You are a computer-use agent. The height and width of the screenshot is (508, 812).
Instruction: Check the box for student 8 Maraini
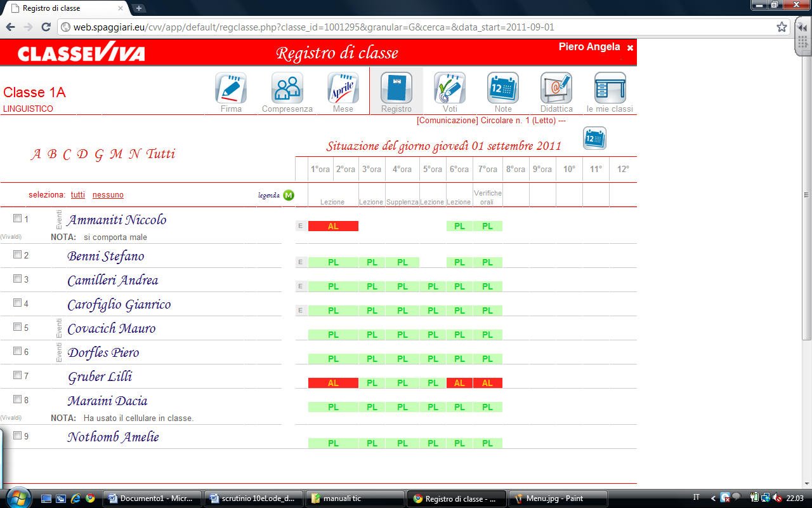pos(17,399)
